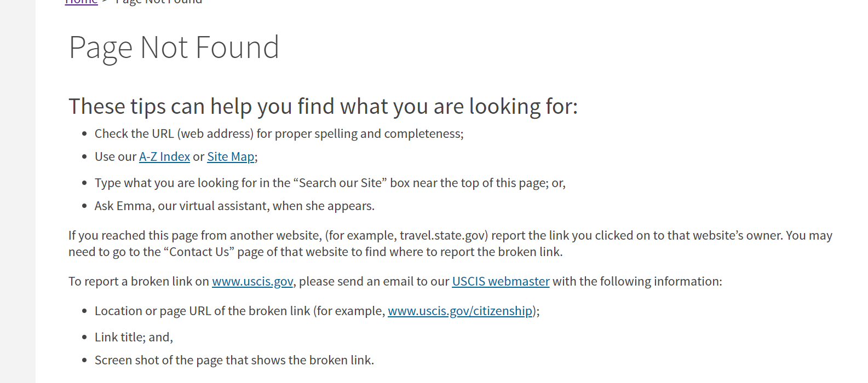Click the 'Use our' text before A-Z Index

[x=115, y=157]
